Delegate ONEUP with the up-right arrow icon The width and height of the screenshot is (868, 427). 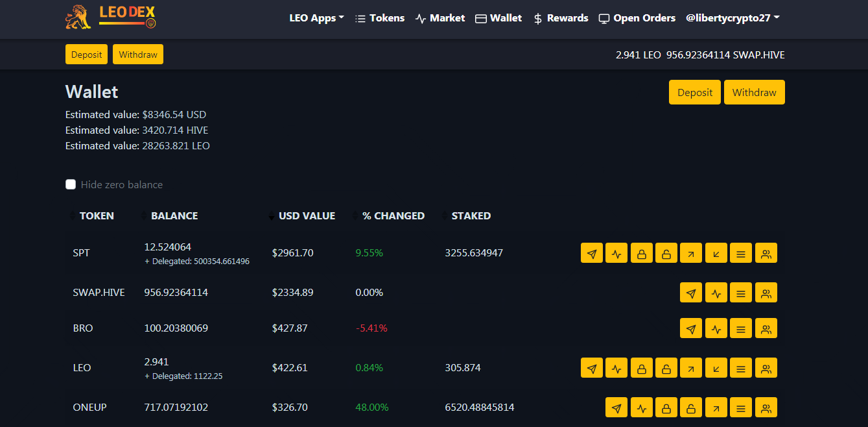716,408
